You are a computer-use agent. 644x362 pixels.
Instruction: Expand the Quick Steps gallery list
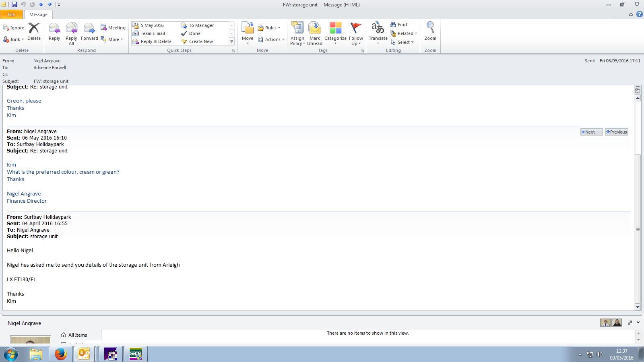tap(231, 41)
